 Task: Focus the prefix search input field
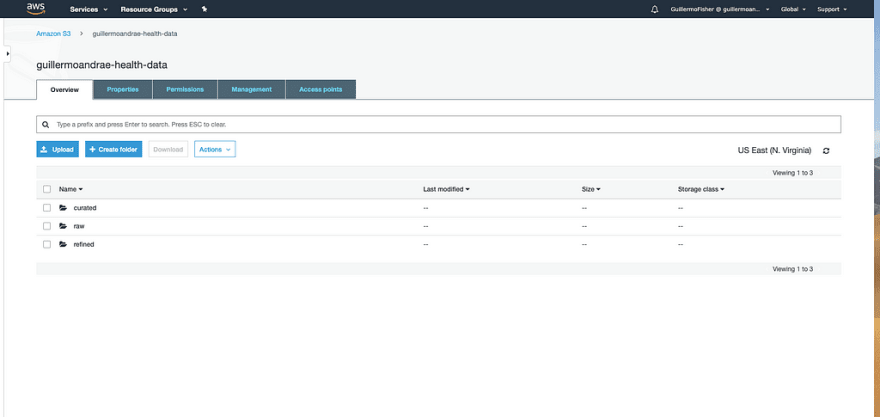coord(438,124)
